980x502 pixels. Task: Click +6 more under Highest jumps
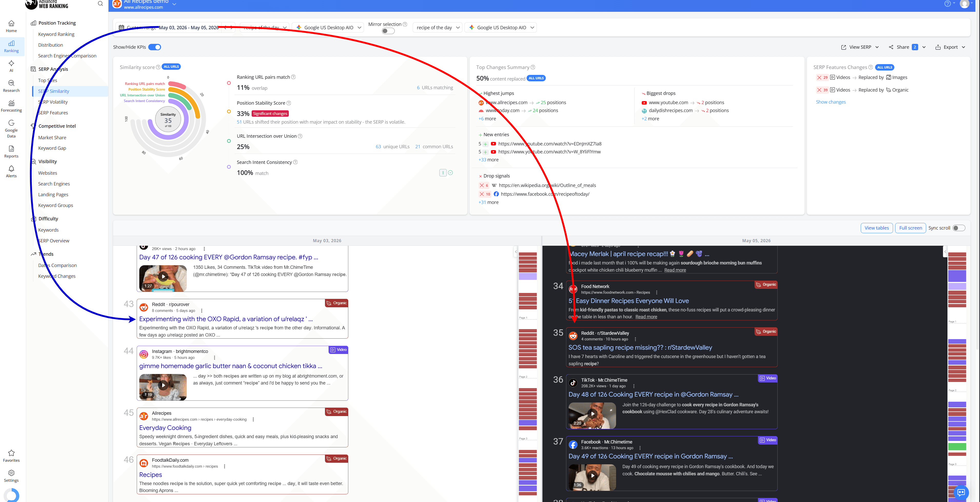[487, 119]
